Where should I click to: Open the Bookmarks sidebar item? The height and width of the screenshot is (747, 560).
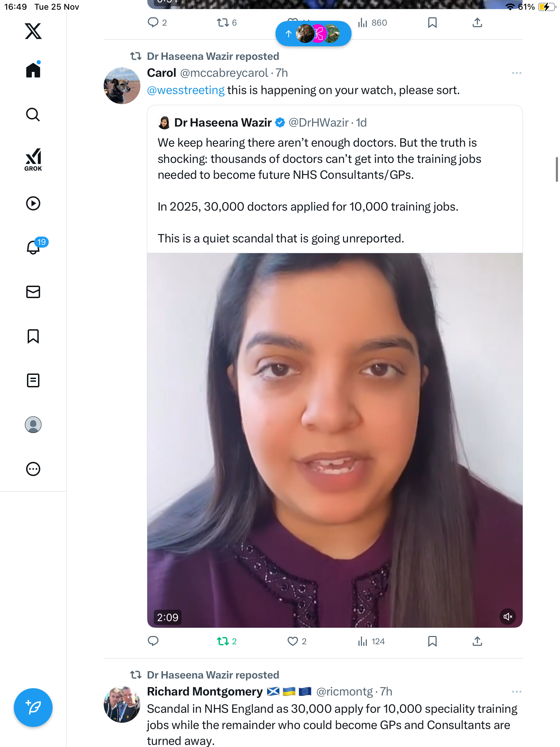33,336
